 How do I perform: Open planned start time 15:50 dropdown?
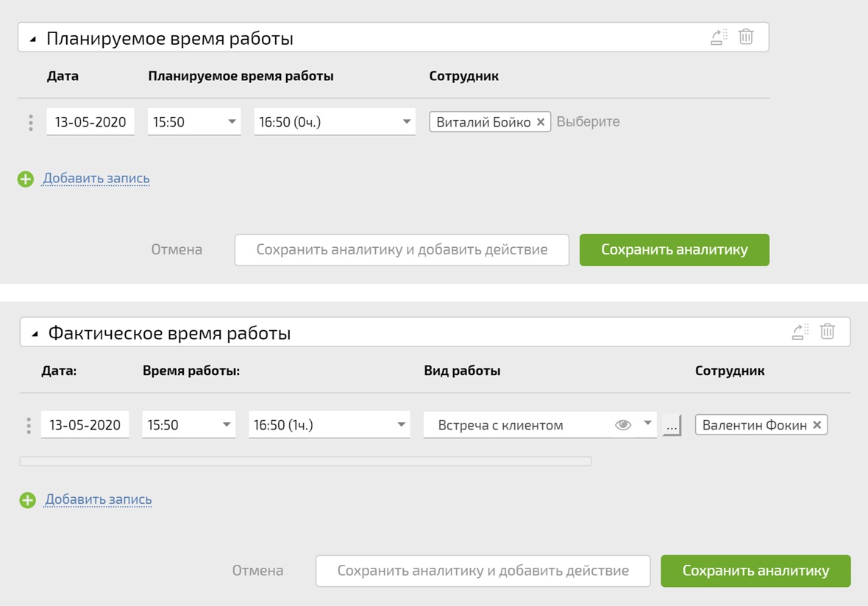(231, 122)
